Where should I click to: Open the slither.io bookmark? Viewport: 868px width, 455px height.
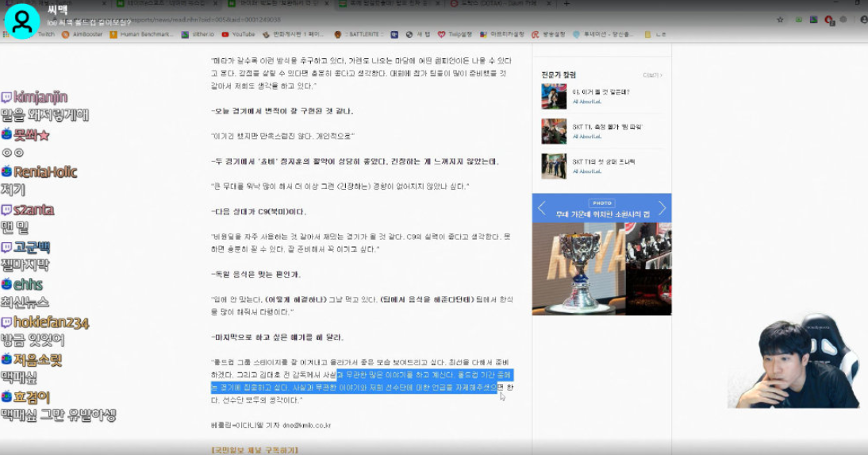pyautogui.click(x=198, y=34)
